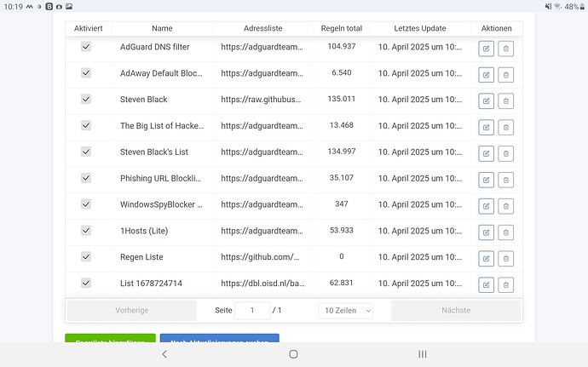Delete The Big List of Hacked entry
588x367 pixels.
(505, 128)
